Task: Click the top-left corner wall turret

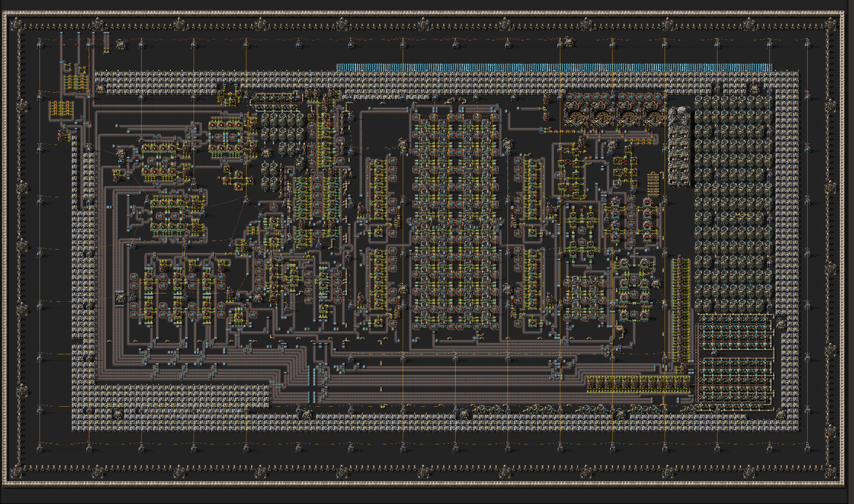Action: point(16,24)
